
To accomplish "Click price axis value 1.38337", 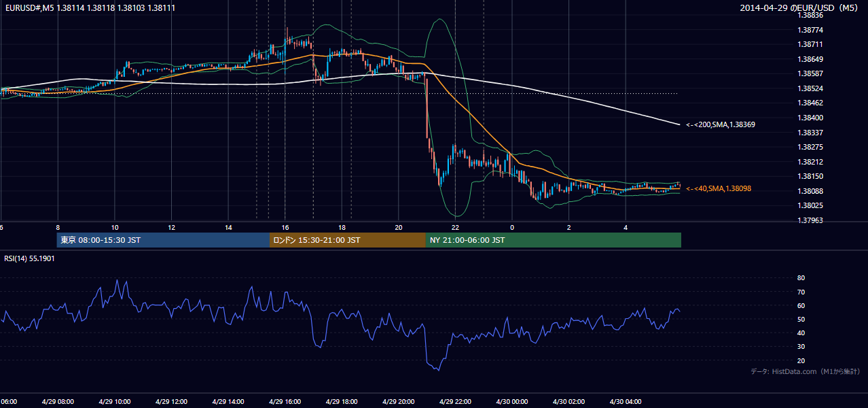I will coord(810,133).
